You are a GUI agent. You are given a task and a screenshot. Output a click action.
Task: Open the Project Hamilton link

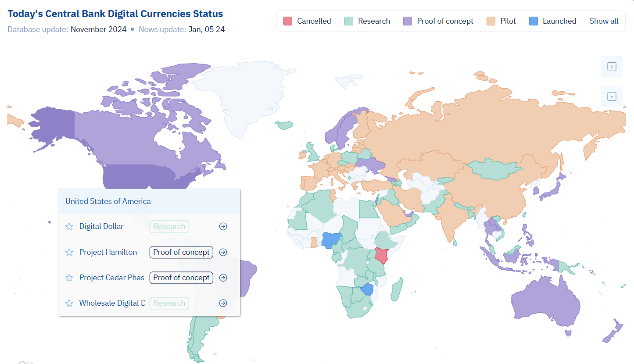click(x=108, y=252)
